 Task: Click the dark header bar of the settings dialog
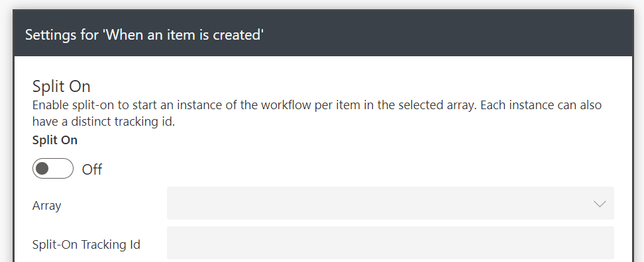323,33
